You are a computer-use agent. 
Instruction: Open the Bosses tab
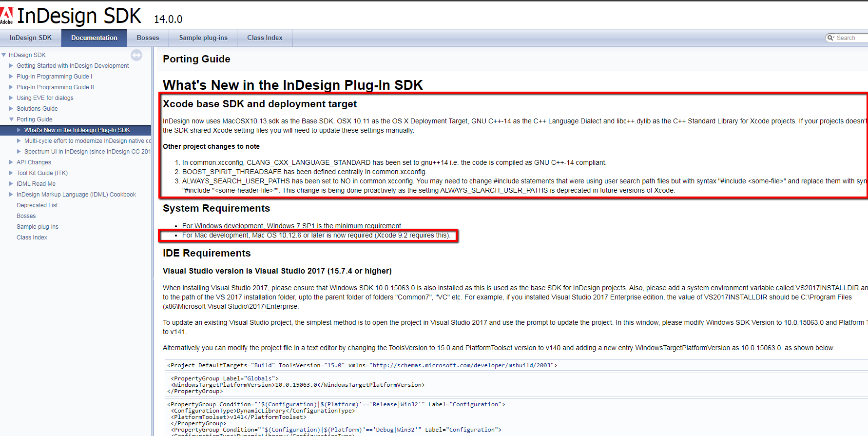click(x=148, y=38)
